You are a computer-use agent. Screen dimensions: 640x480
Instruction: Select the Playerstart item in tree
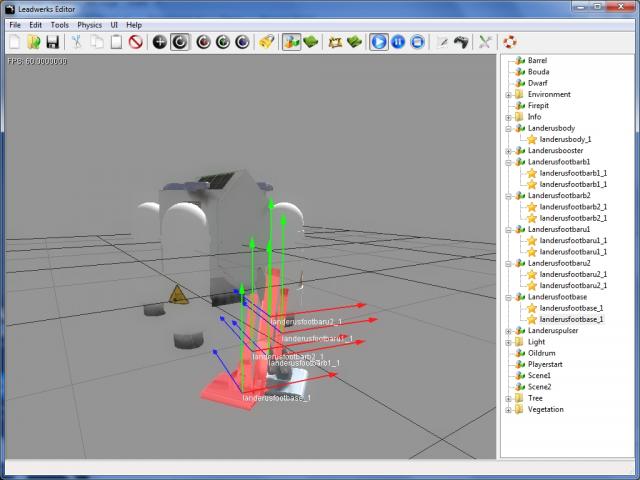(547, 364)
